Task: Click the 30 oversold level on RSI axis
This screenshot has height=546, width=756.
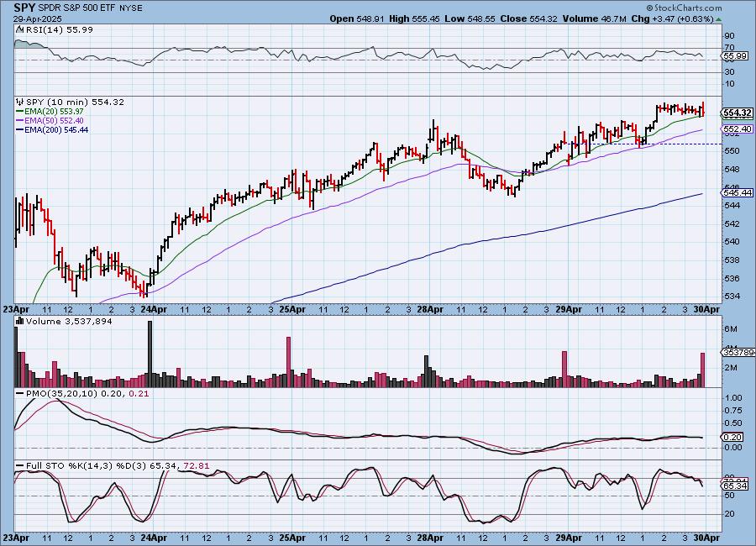Action: pos(729,72)
